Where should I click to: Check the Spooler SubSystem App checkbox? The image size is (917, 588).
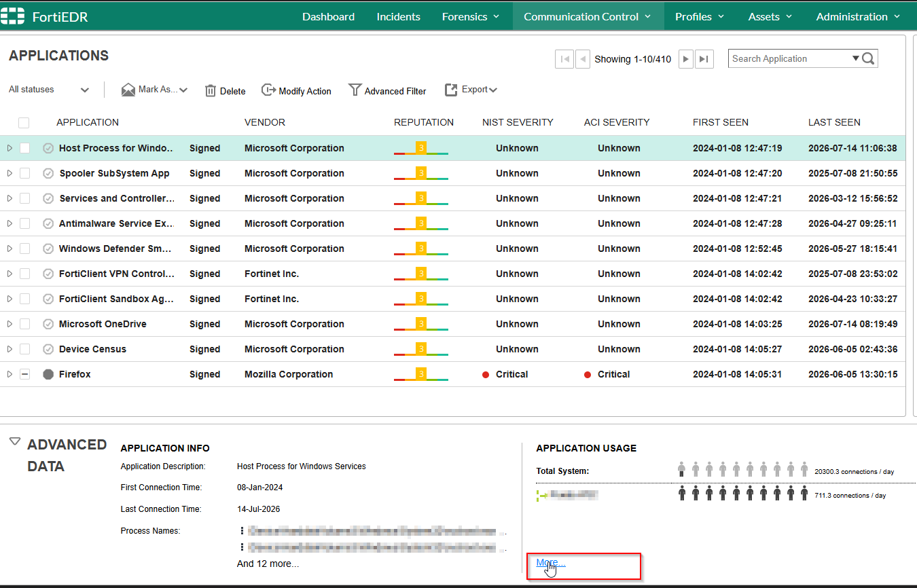(25, 173)
